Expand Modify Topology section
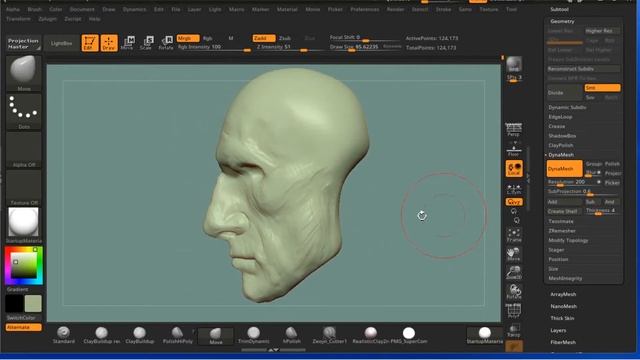Screen dimensions: 640x360 coord(568,240)
